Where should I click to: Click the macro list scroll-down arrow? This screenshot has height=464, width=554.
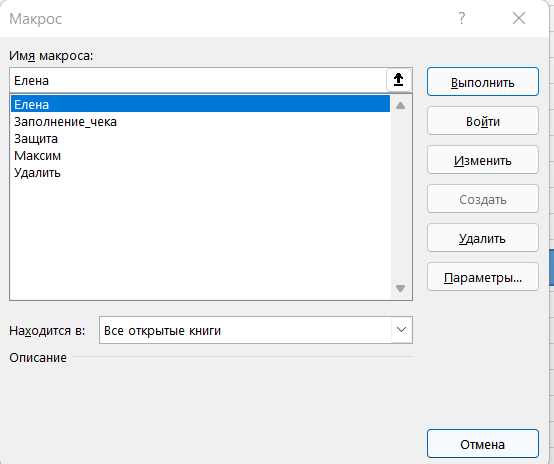[x=400, y=288]
